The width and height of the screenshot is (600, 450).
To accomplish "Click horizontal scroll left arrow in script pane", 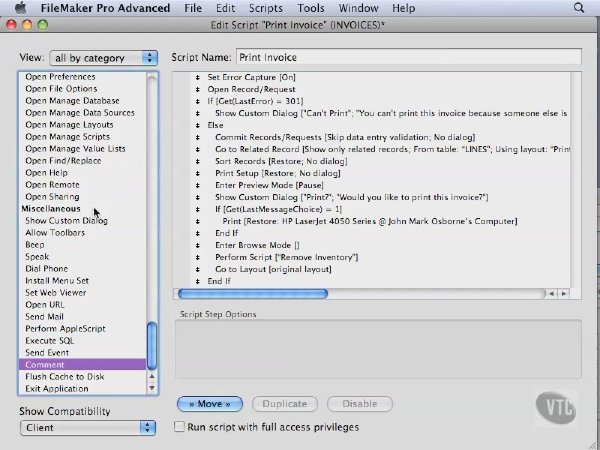I will coord(552,293).
